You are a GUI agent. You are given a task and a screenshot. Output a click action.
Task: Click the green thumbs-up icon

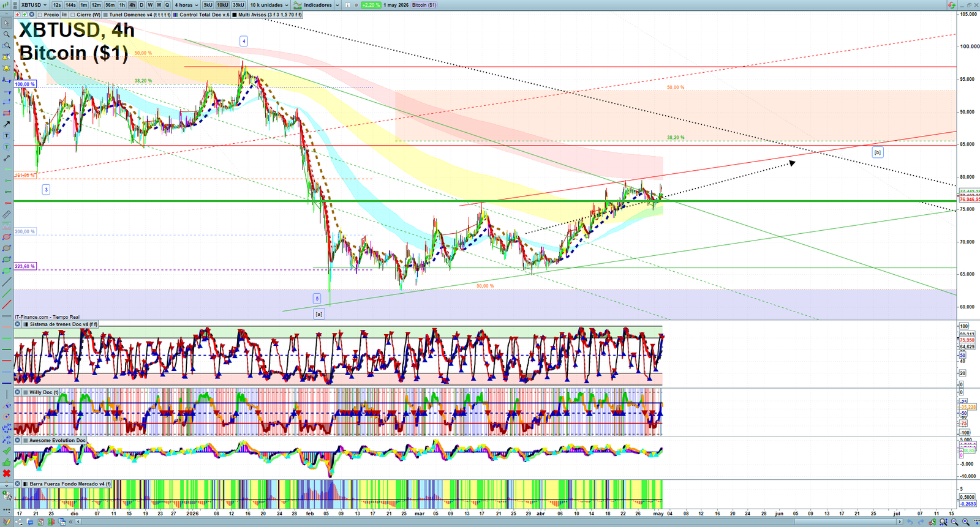point(7,462)
